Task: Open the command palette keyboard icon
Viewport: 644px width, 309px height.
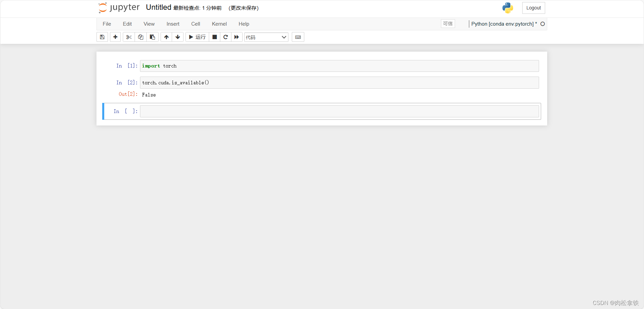Action: coord(298,37)
